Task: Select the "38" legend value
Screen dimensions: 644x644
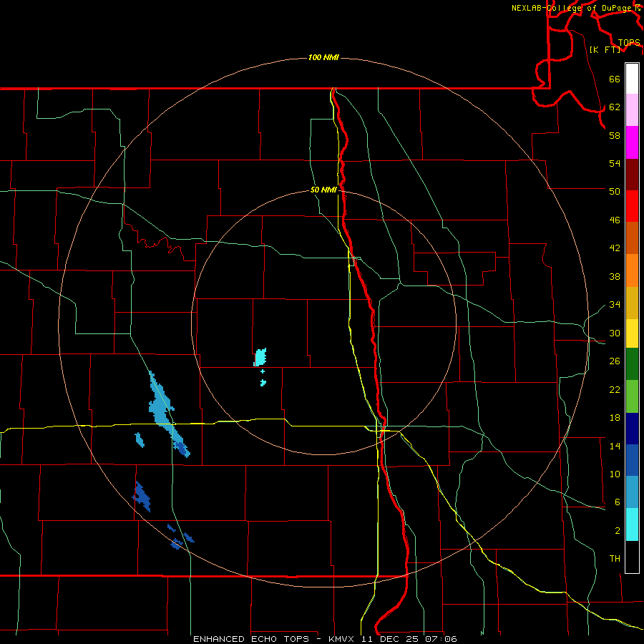Action: pyautogui.click(x=615, y=277)
